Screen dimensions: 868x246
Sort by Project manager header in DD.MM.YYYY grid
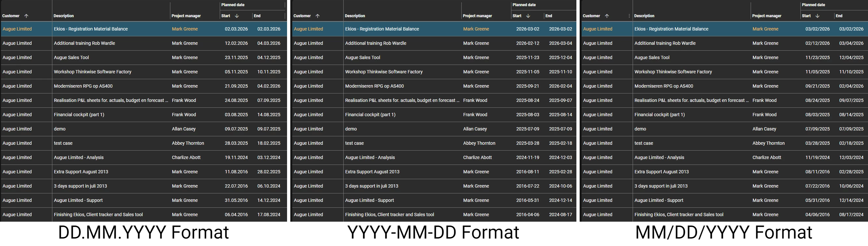pos(186,16)
